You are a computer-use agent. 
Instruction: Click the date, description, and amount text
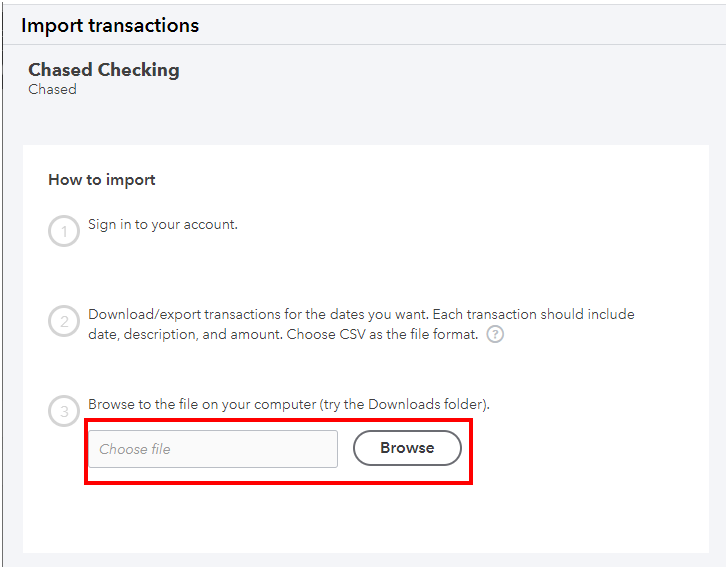pos(184,334)
